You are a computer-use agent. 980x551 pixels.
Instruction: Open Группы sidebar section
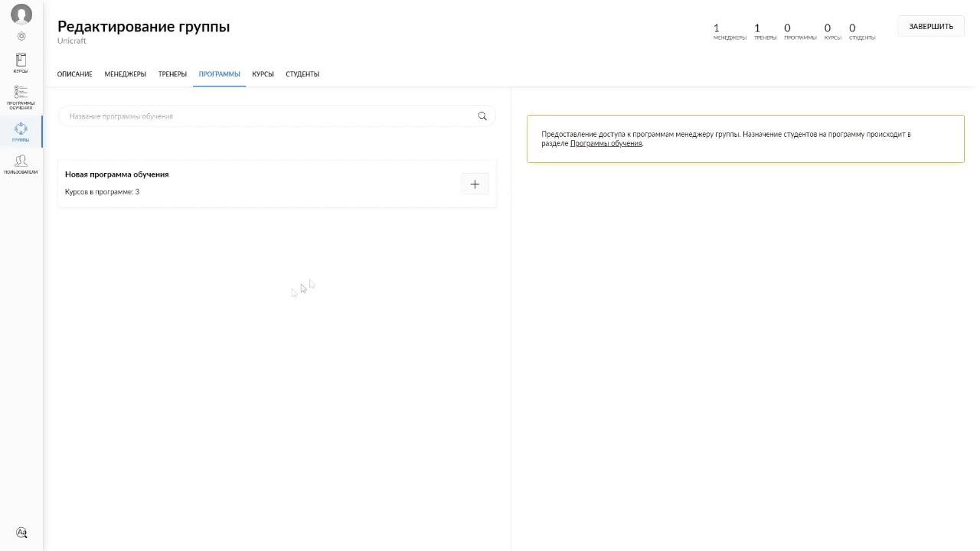pos(21,132)
